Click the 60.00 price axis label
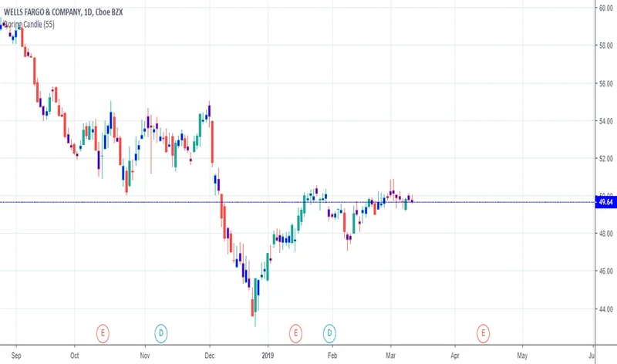Screen dimensions: 617x364 605,8
